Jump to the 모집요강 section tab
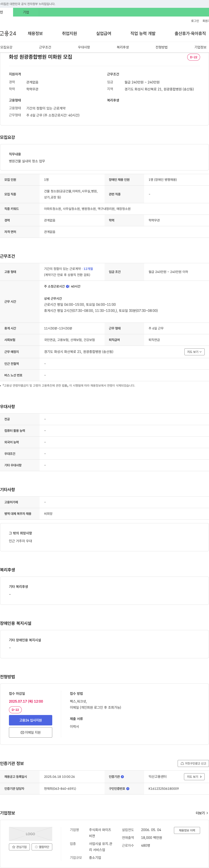Viewport: 209px width, 868px height. click(x=6, y=47)
